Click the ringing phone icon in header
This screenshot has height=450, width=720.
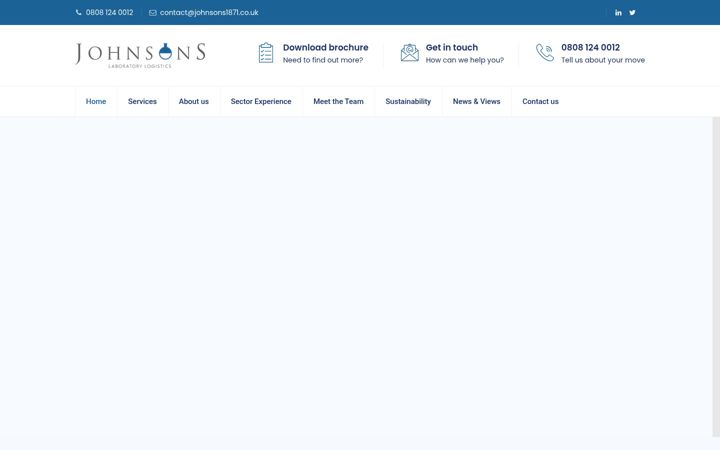tap(545, 52)
